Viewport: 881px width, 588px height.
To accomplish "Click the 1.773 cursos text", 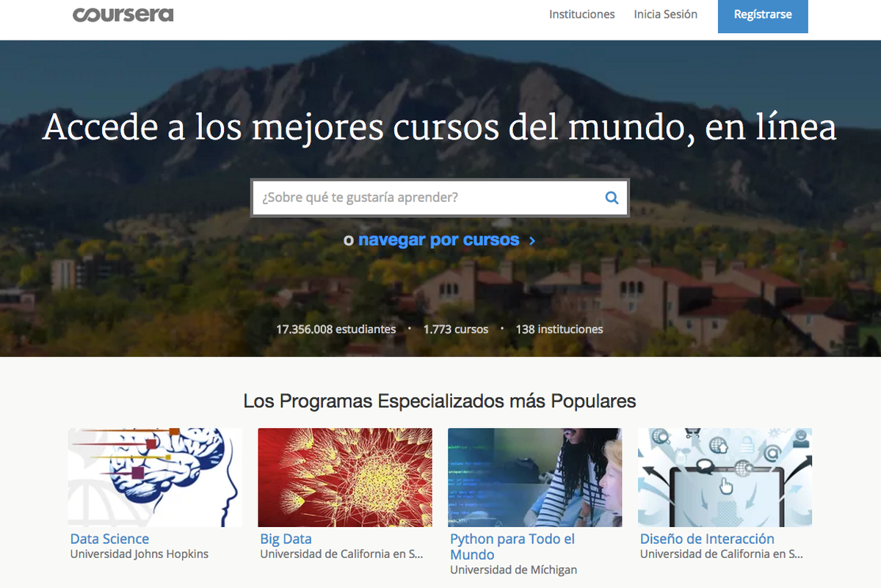I will [456, 329].
